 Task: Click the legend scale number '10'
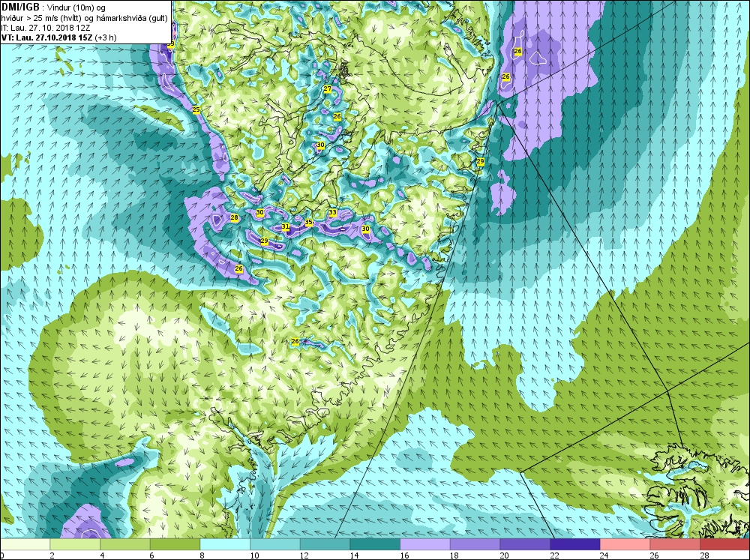click(254, 556)
